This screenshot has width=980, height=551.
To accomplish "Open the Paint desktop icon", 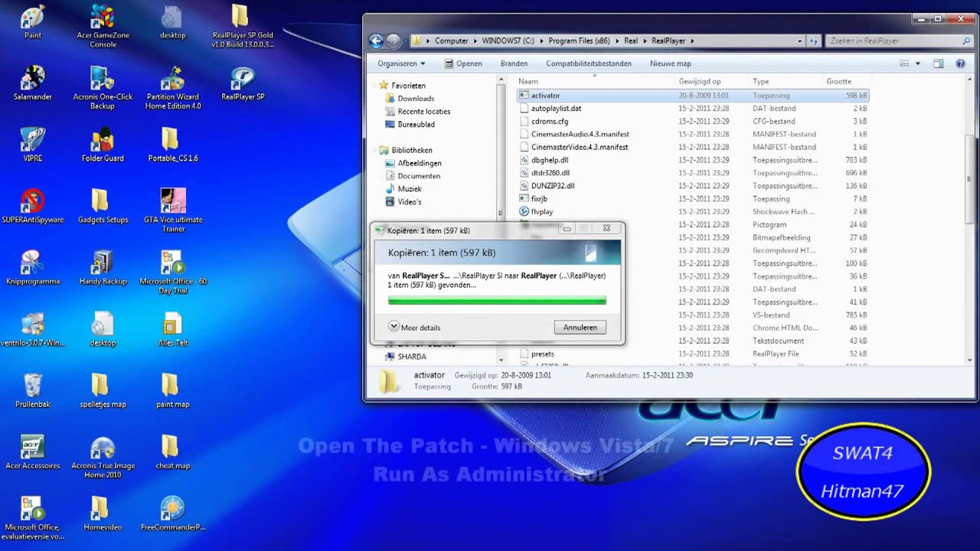I will coord(32,22).
